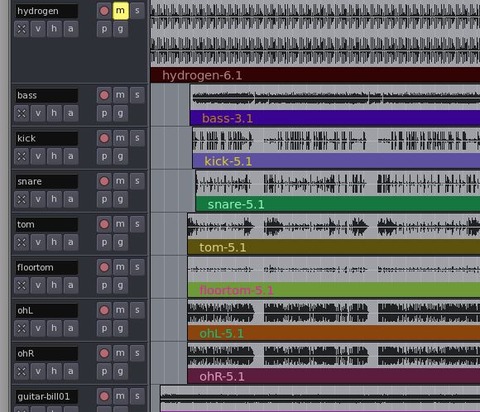This screenshot has height=412, width=480.
Task: Open the snare track height menu
Action: pyautogui.click(x=54, y=199)
